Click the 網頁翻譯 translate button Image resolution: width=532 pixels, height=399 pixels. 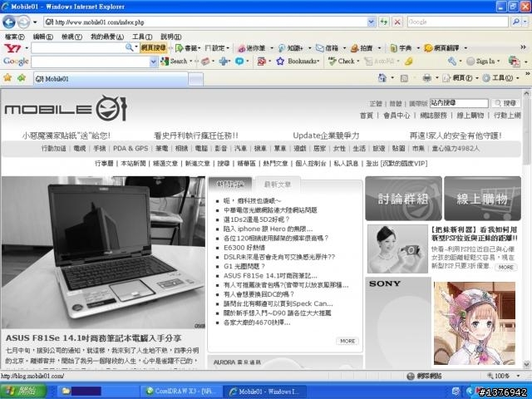[x=441, y=48]
